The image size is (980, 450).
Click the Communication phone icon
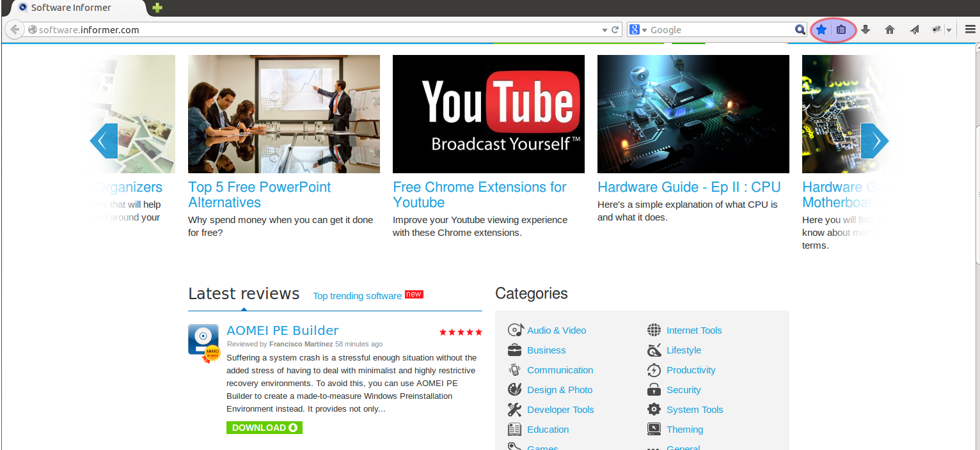coord(514,369)
